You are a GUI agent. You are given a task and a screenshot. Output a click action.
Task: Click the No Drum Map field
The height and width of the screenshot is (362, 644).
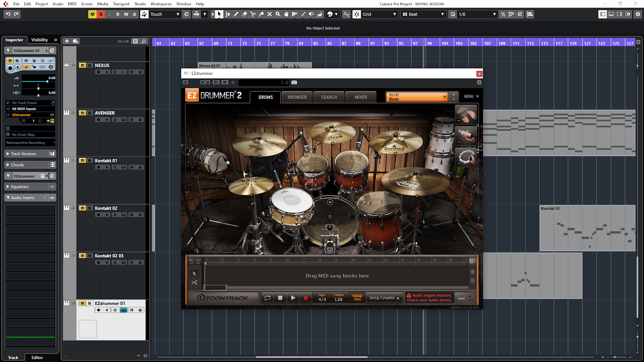tap(30, 135)
